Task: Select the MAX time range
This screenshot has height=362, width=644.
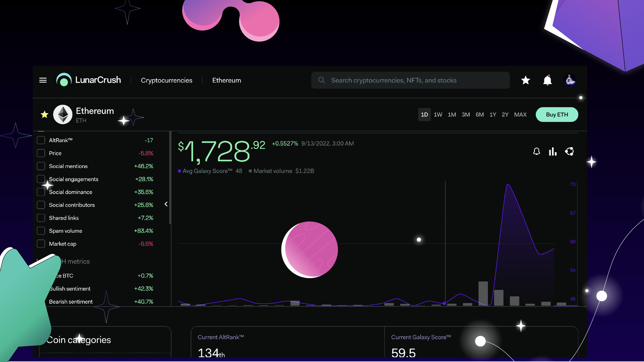Action: point(520,114)
